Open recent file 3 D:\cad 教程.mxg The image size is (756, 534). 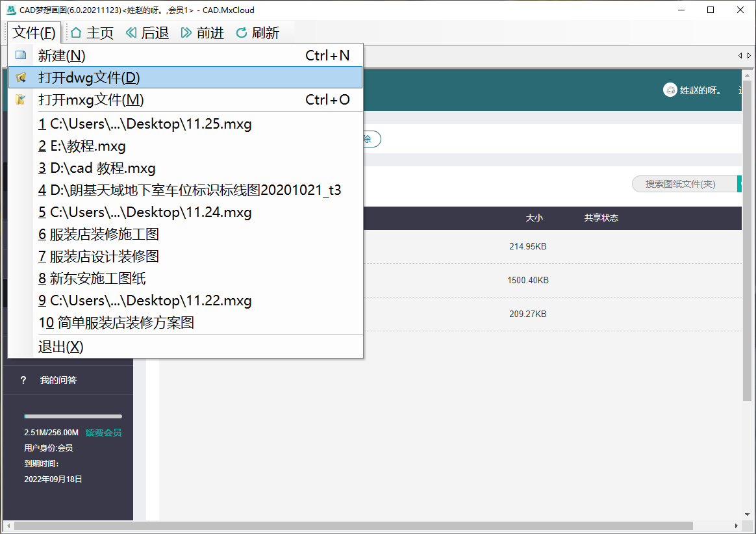pyautogui.click(x=186, y=168)
